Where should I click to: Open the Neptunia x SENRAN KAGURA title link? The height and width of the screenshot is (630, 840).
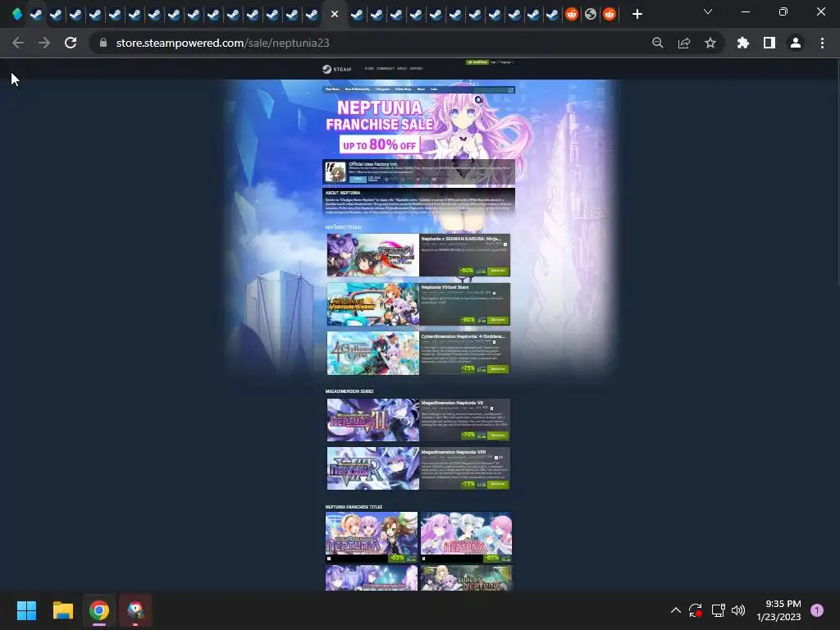(x=461, y=239)
